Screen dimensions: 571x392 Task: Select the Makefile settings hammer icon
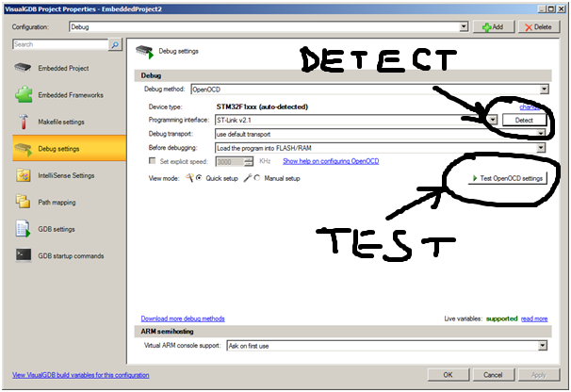click(24, 122)
